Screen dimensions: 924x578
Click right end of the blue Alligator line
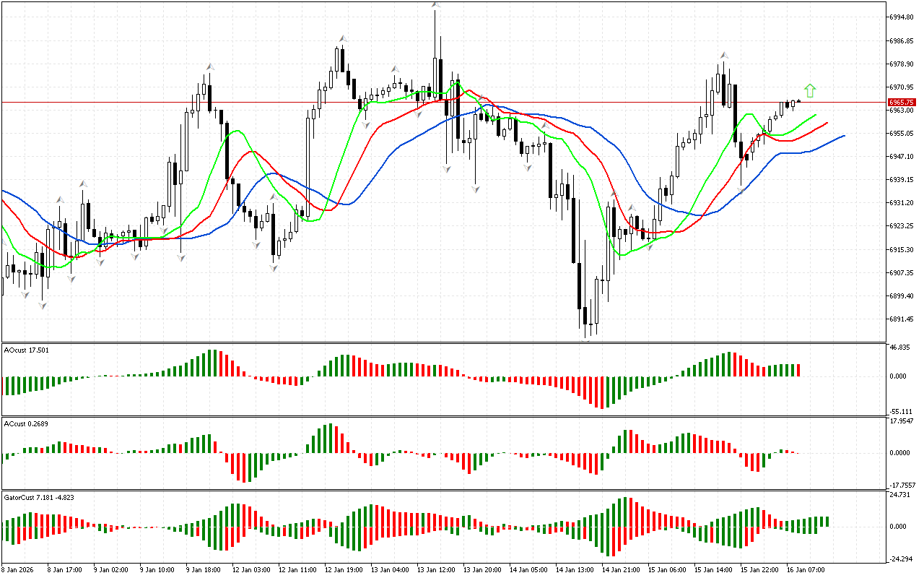[x=844, y=135]
